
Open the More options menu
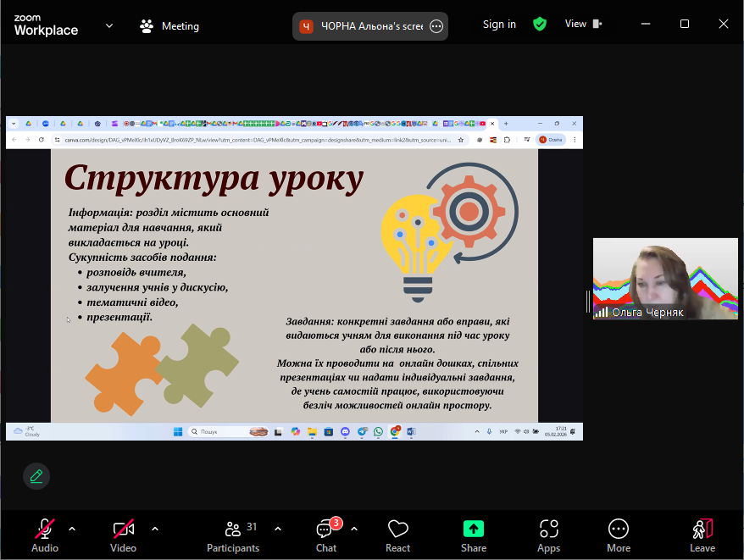(619, 535)
